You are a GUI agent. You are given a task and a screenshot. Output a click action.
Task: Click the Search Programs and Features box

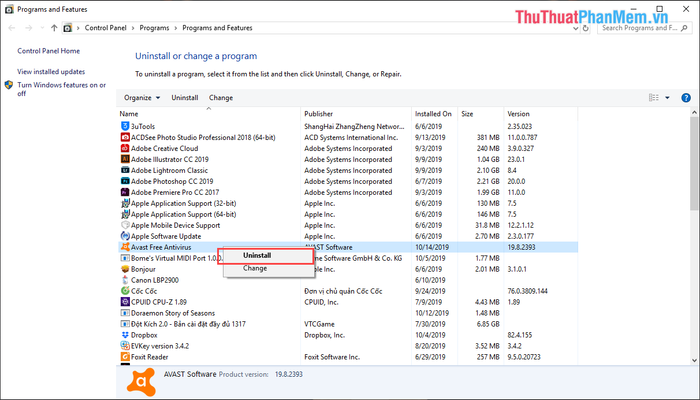click(x=644, y=28)
